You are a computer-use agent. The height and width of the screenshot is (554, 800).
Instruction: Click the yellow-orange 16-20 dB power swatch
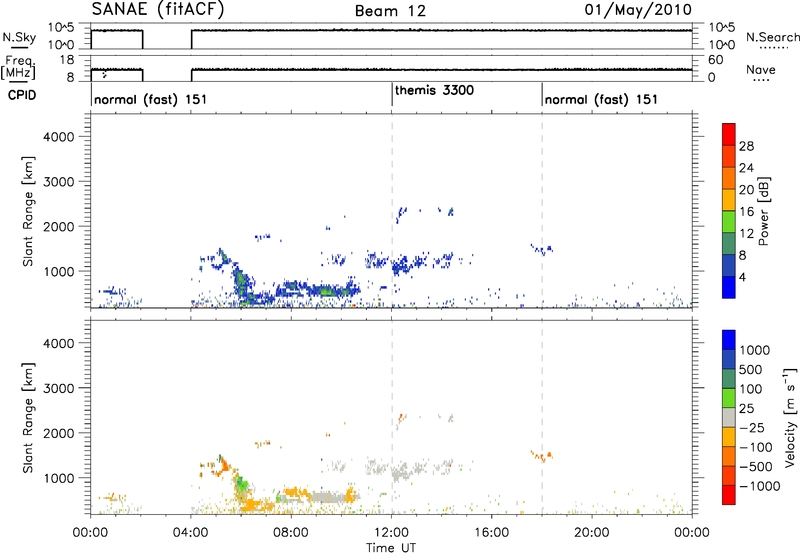point(729,199)
